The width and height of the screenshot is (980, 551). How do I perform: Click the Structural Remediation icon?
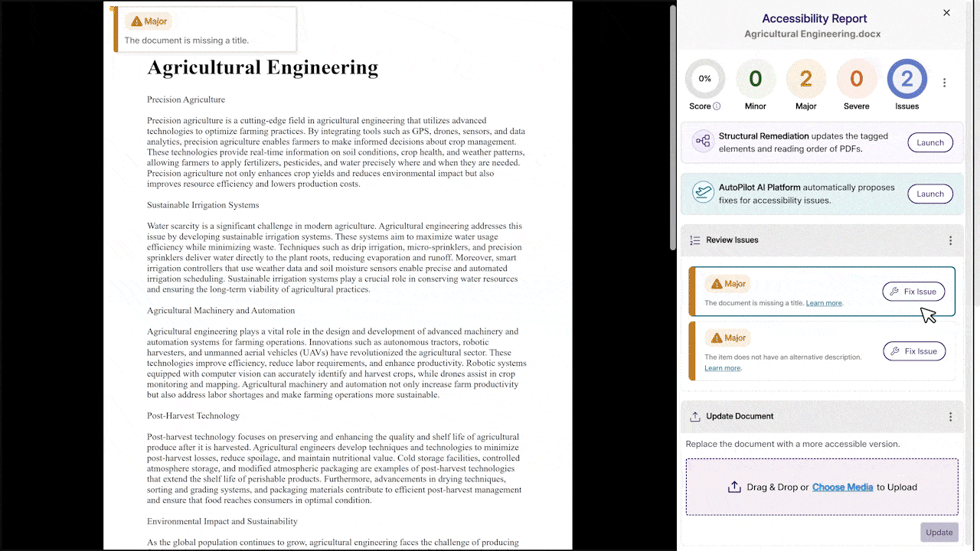pyautogui.click(x=702, y=142)
